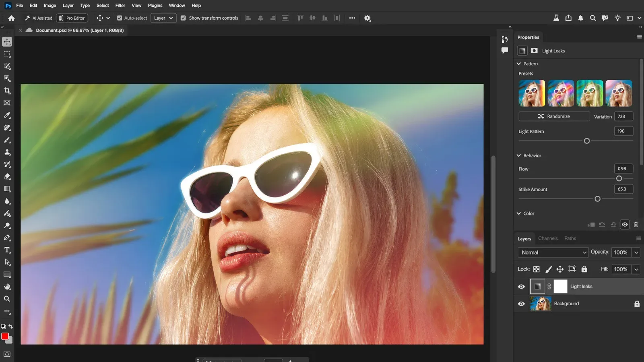The height and width of the screenshot is (362, 644).
Task: Select the Eraser tool
Action: tap(7, 177)
